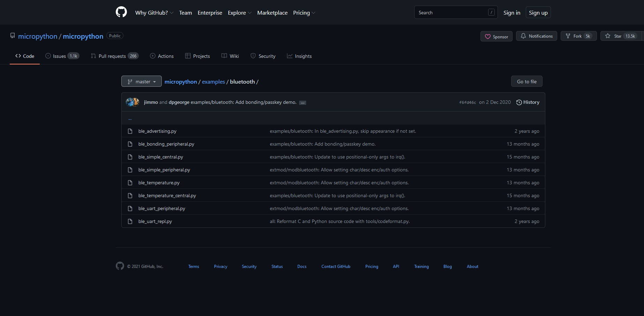This screenshot has height=316, width=644.
Task: Open Team page from header
Action: click(x=185, y=13)
